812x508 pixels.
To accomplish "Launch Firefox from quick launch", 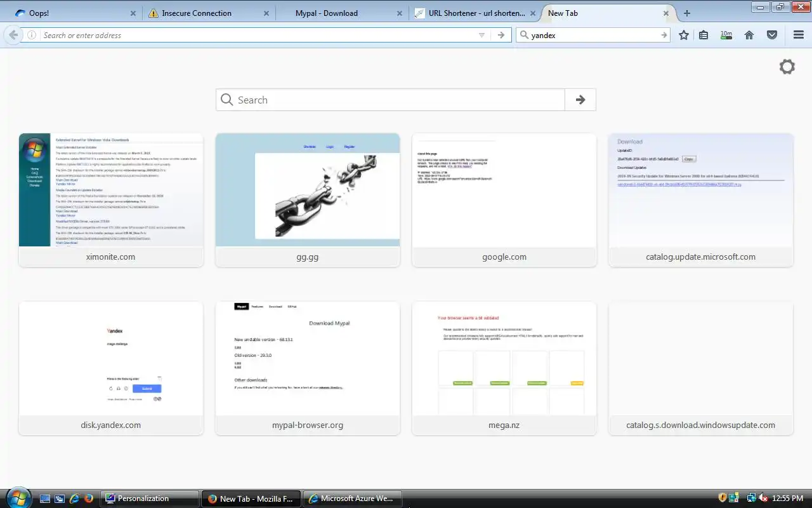I will point(89,498).
